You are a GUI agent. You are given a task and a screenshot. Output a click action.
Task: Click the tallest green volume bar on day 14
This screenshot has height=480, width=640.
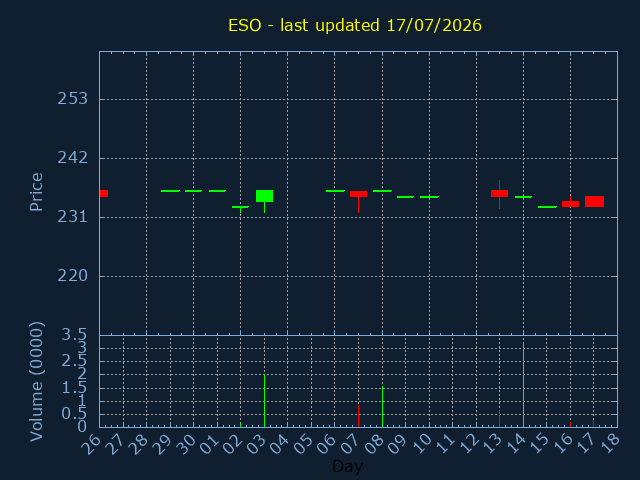pos(523,384)
